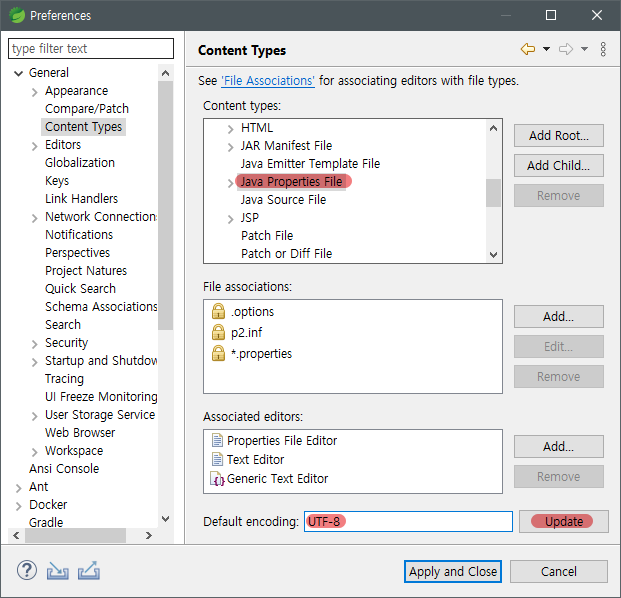Open back history dropdown arrow

click(x=546, y=49)
